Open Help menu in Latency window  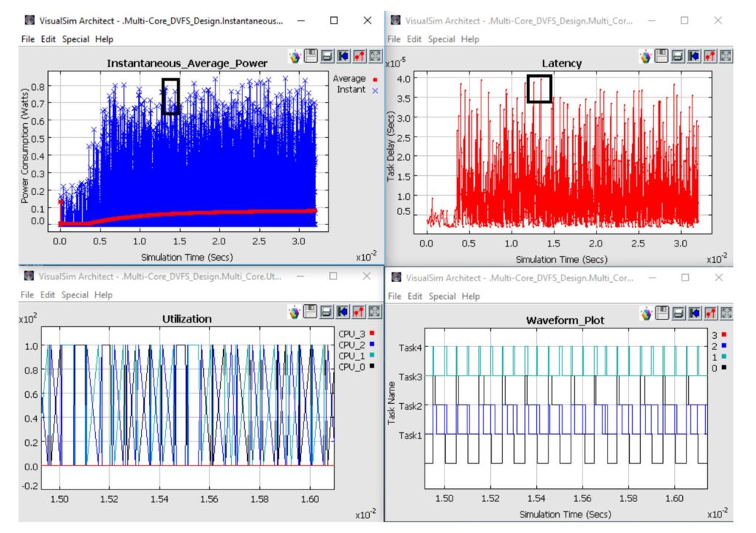[470, 39]
